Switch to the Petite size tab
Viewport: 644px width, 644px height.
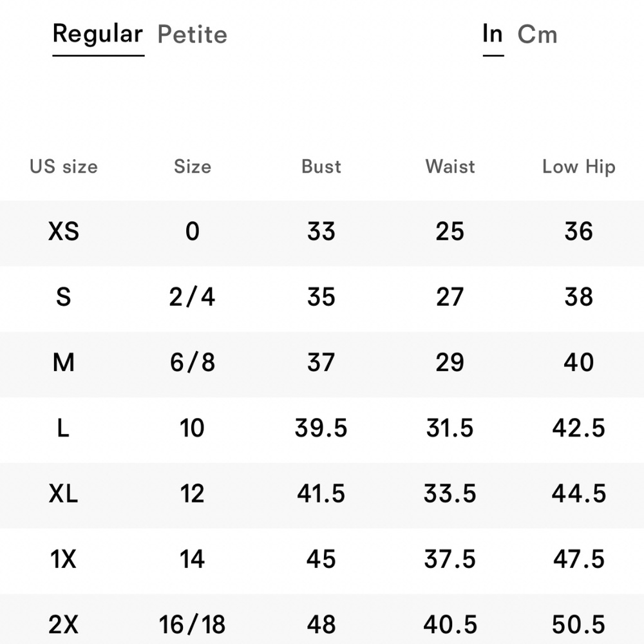point(192,34)
